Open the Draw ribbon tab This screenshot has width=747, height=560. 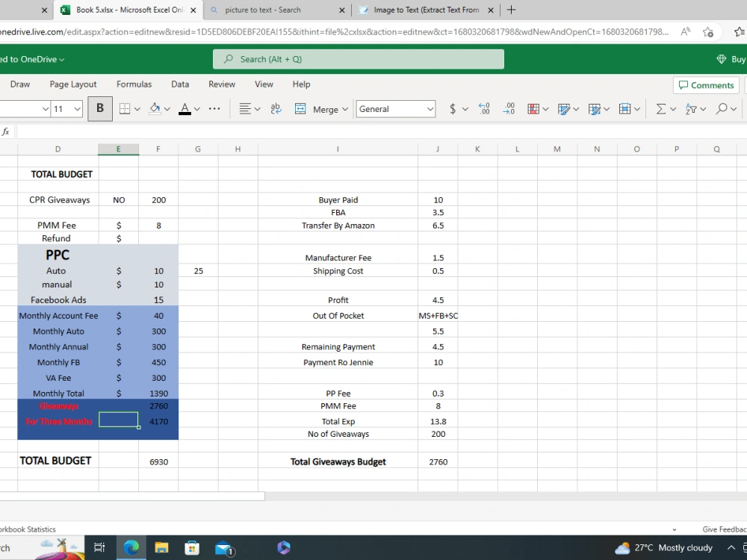click(x=20, y=84)
